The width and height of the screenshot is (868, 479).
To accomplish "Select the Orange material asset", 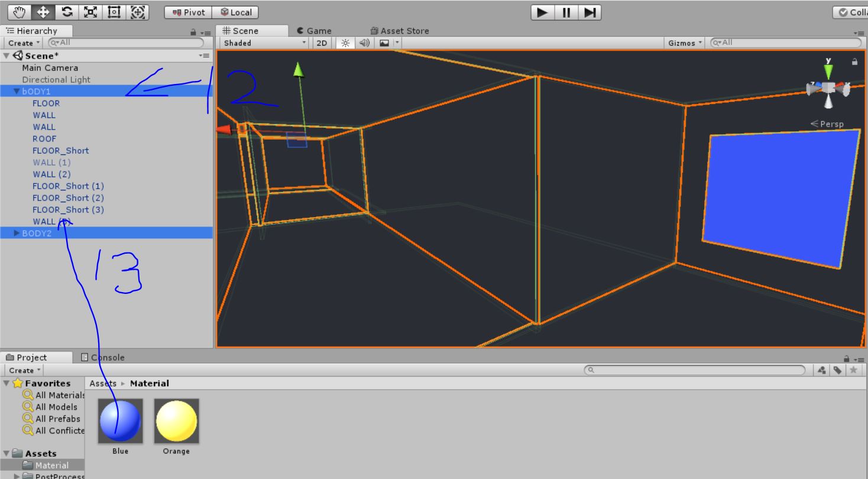I will click(176, 421).
